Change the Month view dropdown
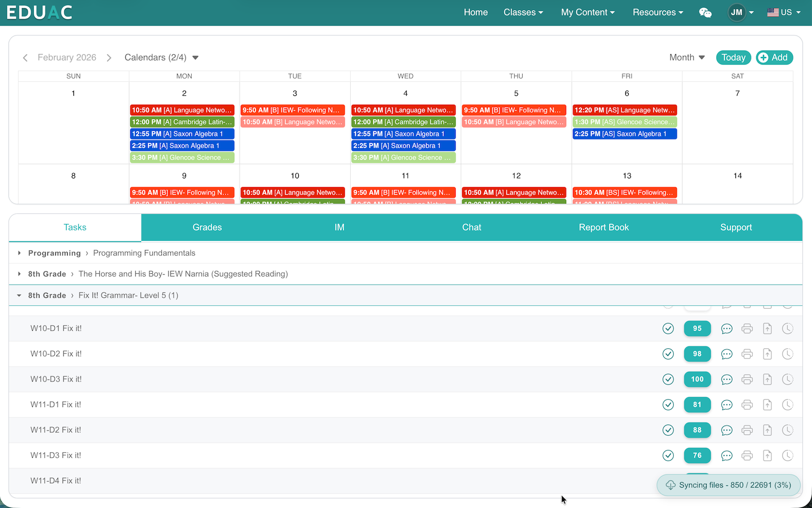This screenshot has height=508, width=812. click(x=687, y=58)
